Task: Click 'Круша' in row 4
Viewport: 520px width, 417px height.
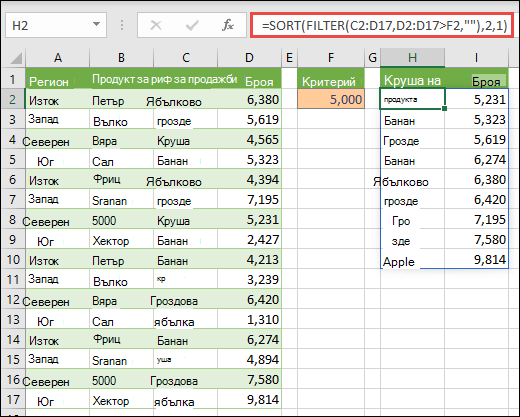Action: [173, 141]
